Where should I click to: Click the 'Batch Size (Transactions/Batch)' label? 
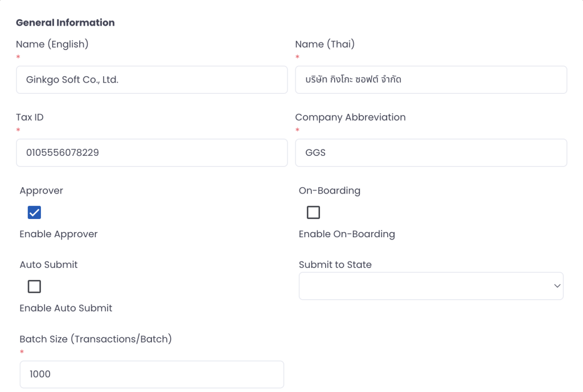click(96, 339)
